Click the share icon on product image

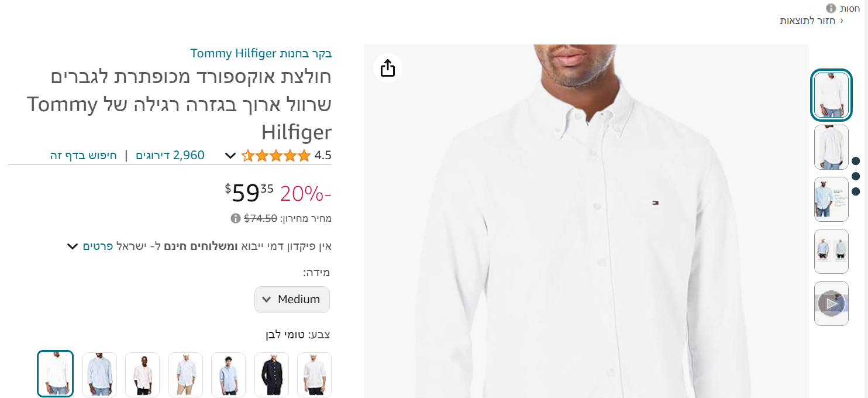388,68
